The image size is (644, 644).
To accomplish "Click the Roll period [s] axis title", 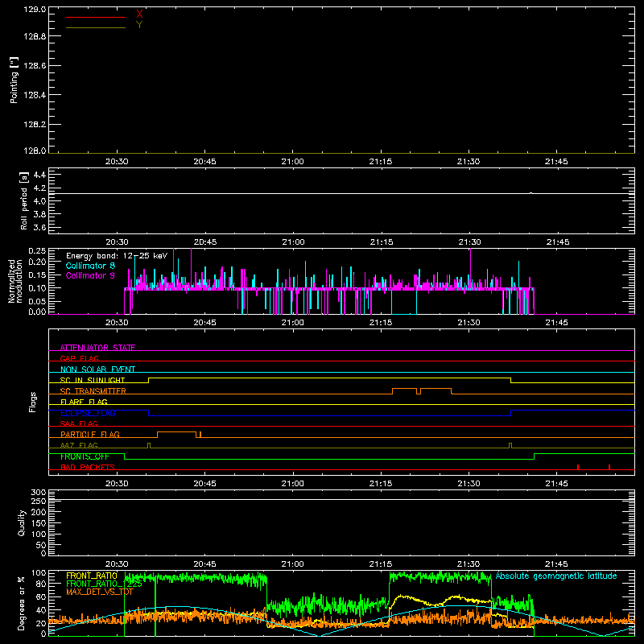I will coord(24,200).
